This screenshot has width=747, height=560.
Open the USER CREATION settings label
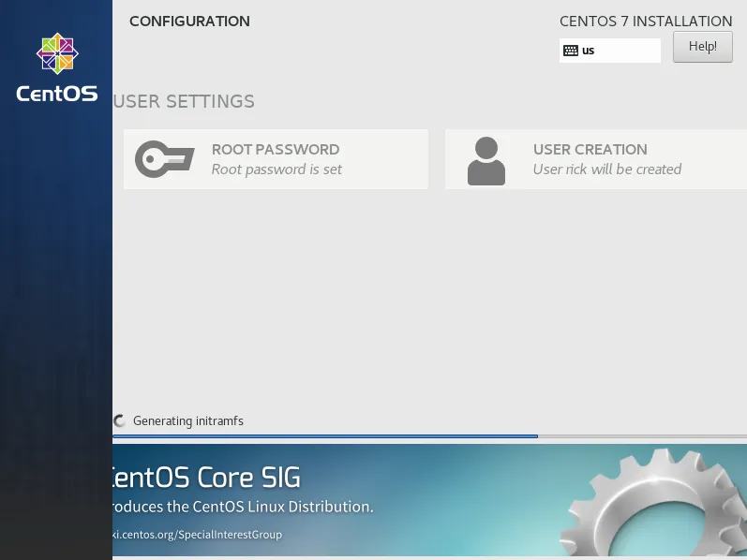tap(590, 149)
